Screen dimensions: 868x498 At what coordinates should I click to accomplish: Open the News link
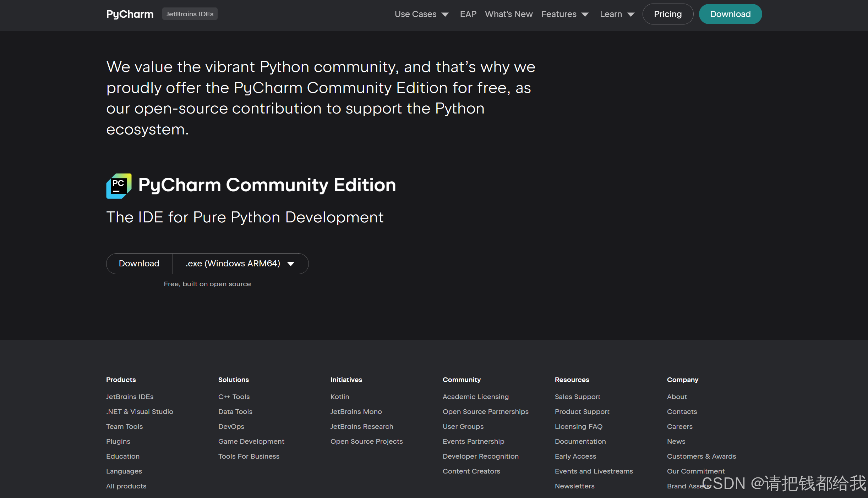click(676, 441)
